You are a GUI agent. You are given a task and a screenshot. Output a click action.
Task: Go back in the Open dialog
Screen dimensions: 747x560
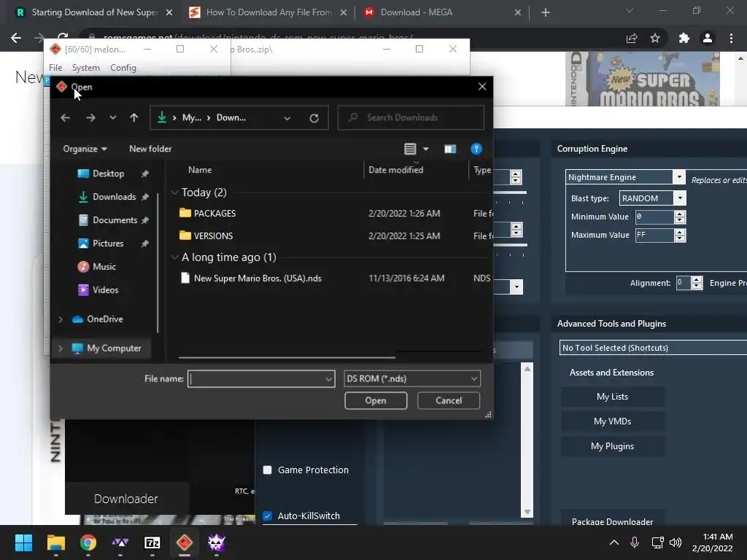click(65, 117)
